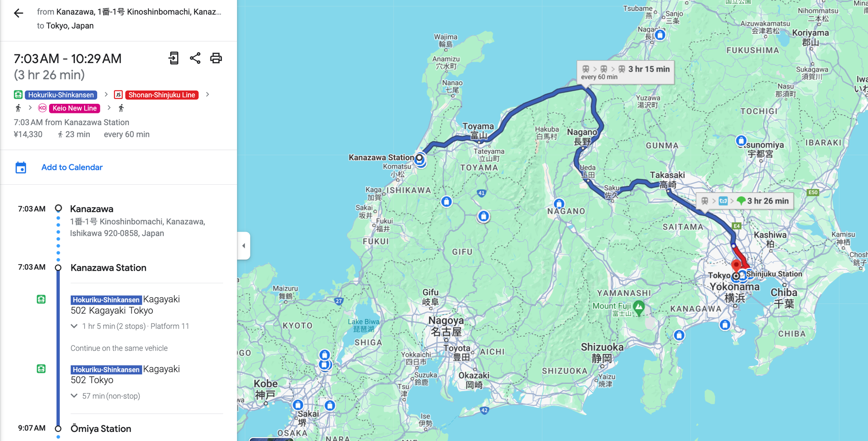
Task: Click the Keio New Line badge
Action: 75,108
